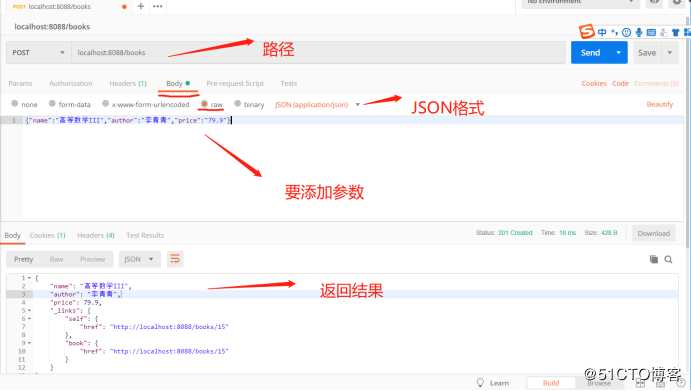This screenshot has width=691, height=391.
Task: Click the response Time value
Action: point(568,233)
